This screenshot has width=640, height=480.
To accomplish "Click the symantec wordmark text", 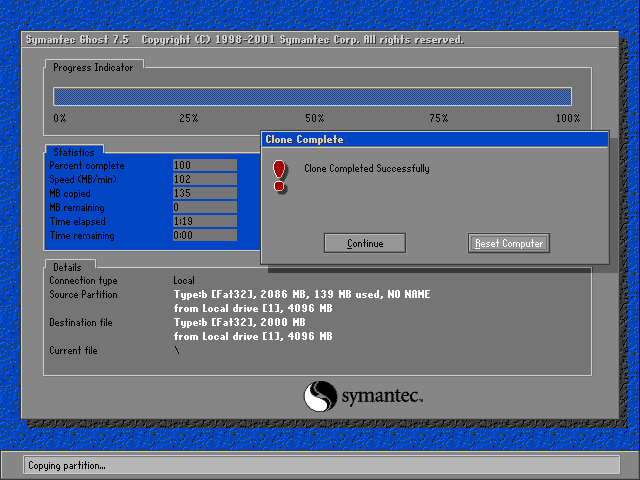I will coord(382,396).
